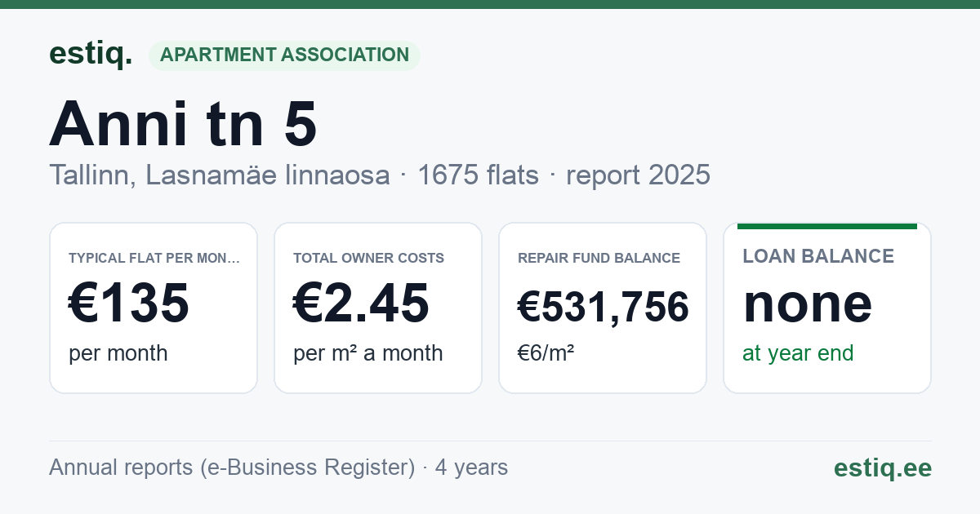Viewport: 980px width, 514px height.
Task: Click the 'per m² a month' text
Action: (x=368, y=353)
